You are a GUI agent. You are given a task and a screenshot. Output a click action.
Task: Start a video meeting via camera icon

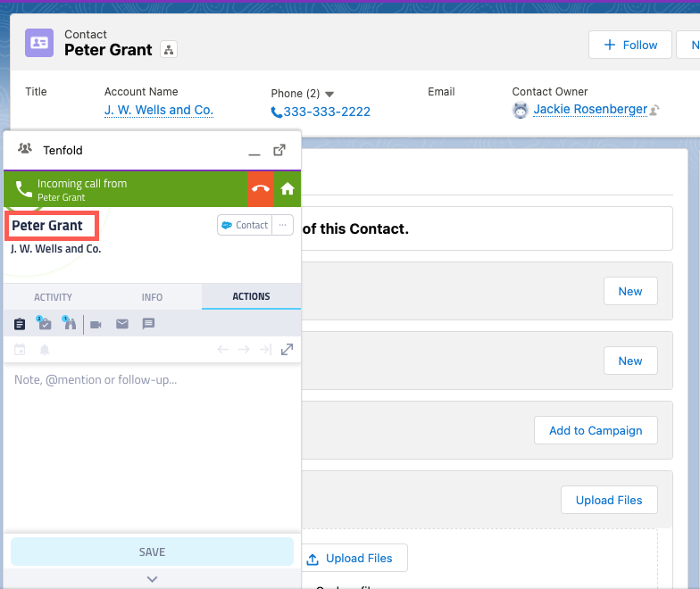click(x=96, y=325)
